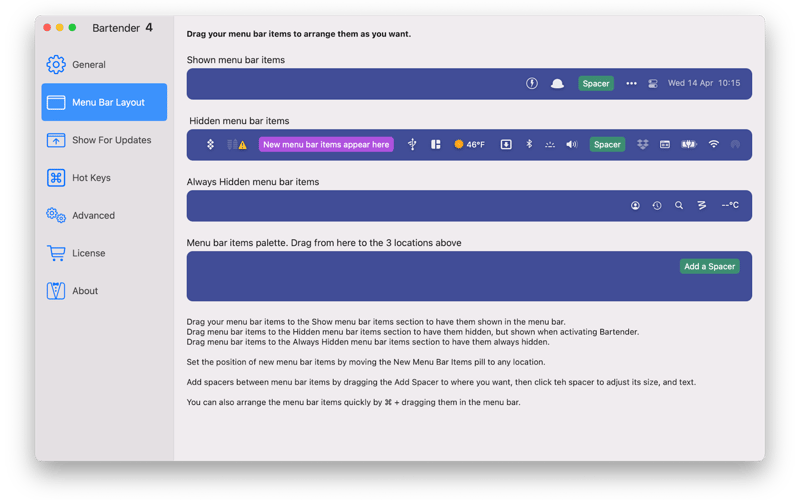Click the three-dots Bartender icon
800x500 pixels.
(631, 83)
